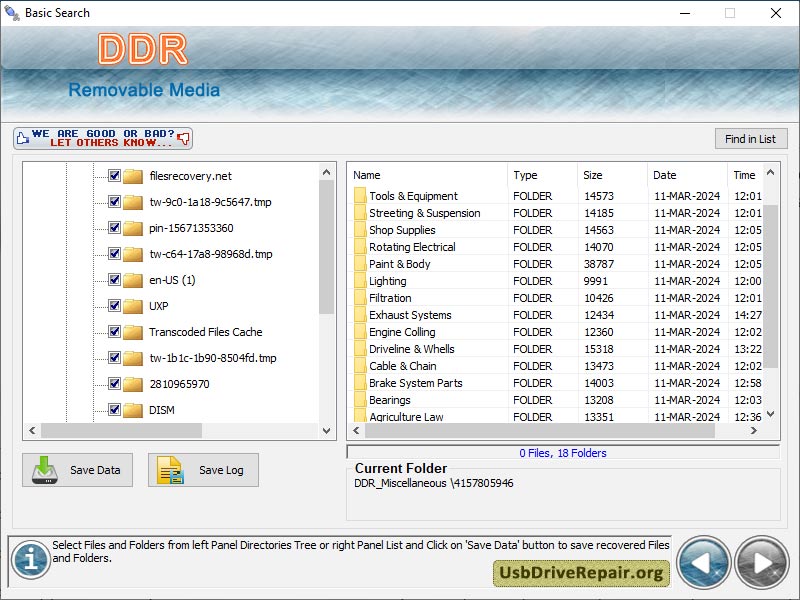Click the folder icon of Cable & Chain

click(360, 366)
